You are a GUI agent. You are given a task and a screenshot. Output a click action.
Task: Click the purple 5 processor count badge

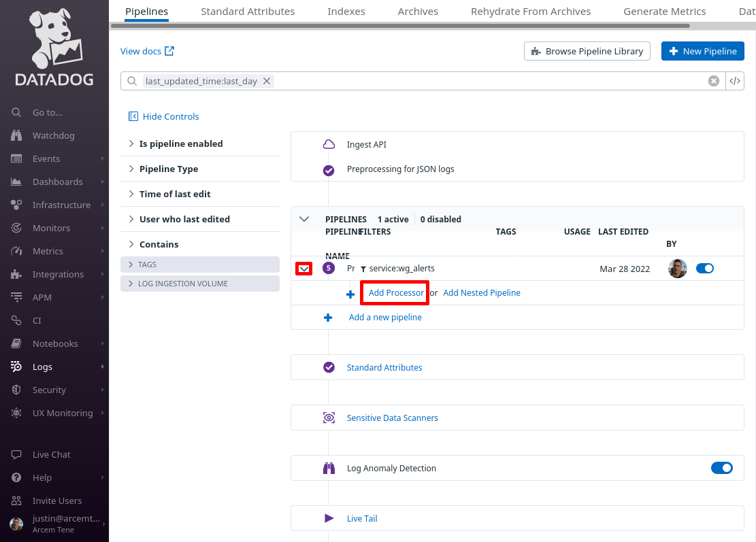329,268
